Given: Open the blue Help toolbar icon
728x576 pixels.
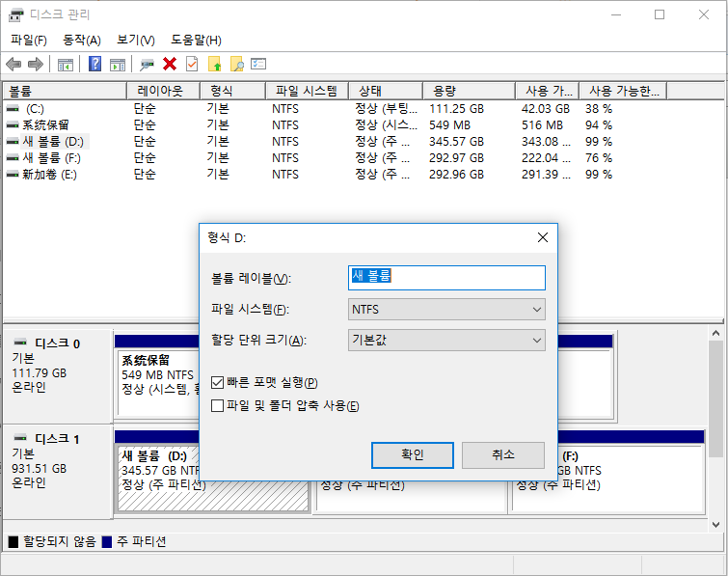Looking at the screenshot, I should pyautogui.click(x=94, y=64).
